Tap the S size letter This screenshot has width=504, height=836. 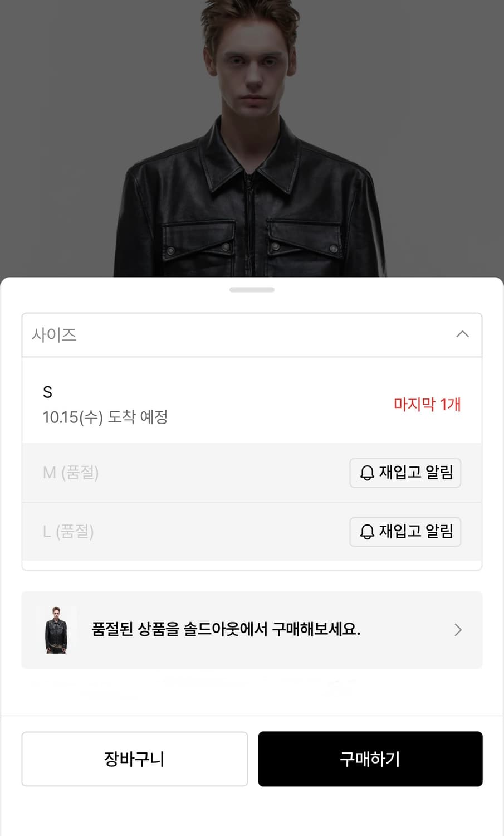[47, 392]
